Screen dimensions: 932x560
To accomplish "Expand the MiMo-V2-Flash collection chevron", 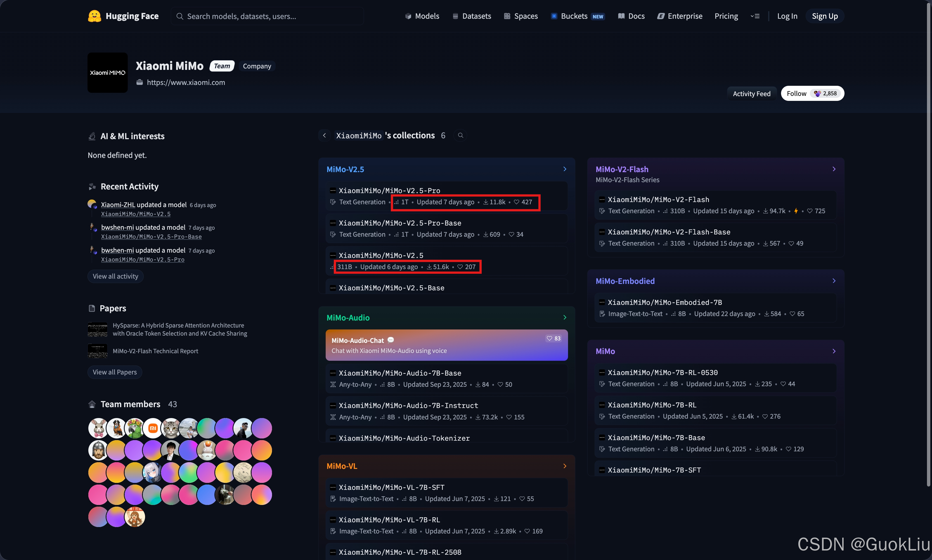I will 834,169.
